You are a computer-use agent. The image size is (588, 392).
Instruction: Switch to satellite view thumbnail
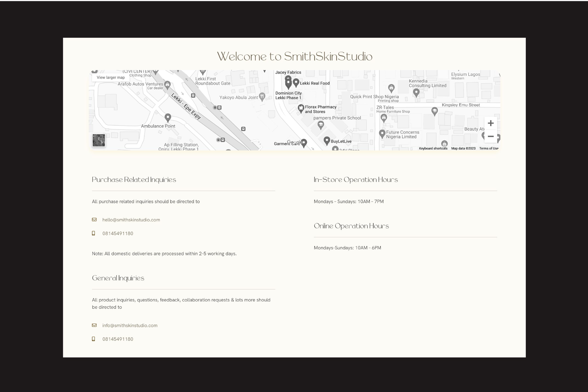coord(99,140)
